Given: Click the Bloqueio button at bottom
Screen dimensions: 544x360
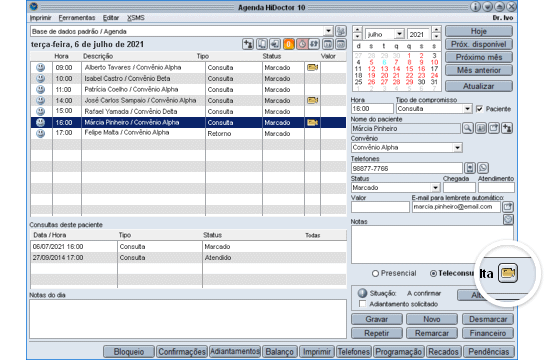Looking at the screenshot, I should click(129, 352).
